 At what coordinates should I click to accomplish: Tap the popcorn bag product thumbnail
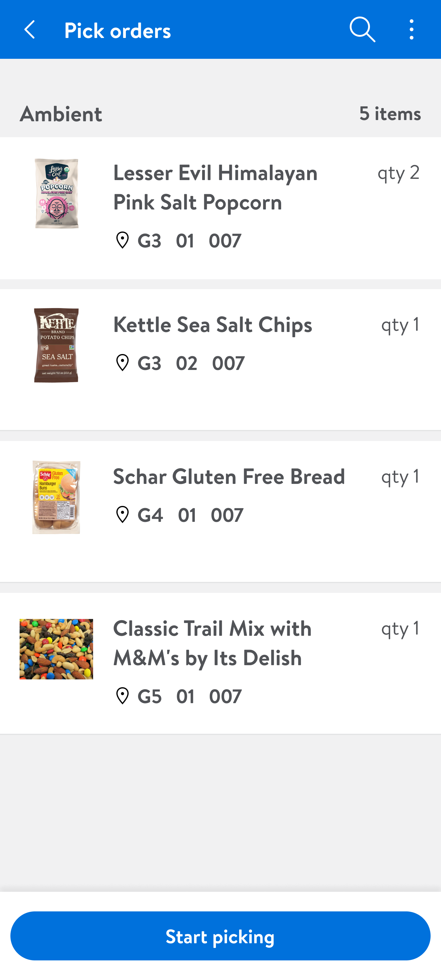[57, 194]
